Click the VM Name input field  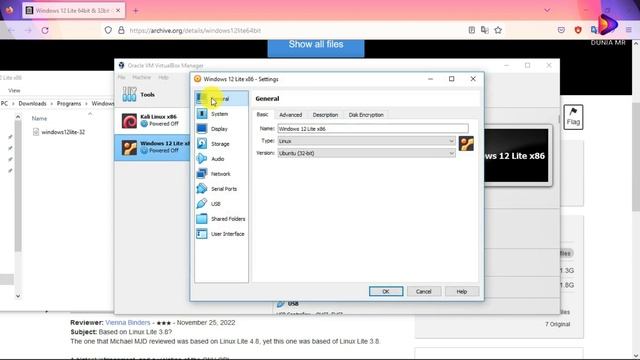click(373, 129)
